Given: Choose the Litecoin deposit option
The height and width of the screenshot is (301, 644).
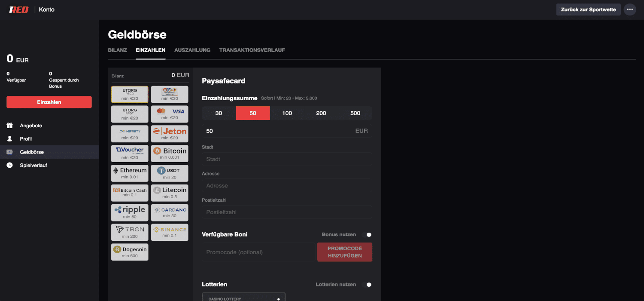Looking at the screenshot, I should 170,193.
